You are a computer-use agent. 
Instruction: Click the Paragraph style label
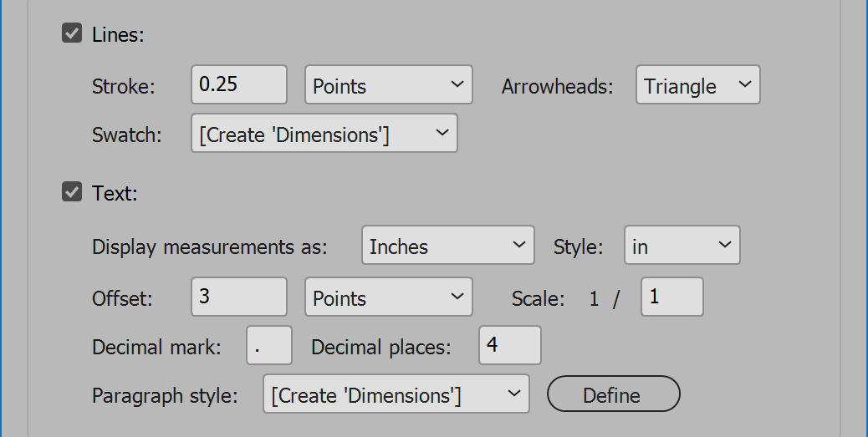coord(165,395)
